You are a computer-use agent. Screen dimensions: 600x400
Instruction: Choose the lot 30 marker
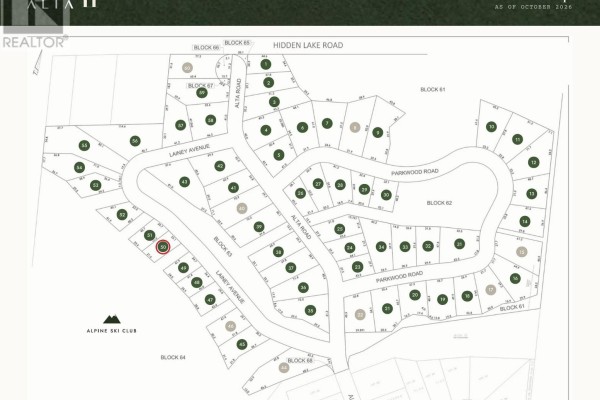(386, 195)
